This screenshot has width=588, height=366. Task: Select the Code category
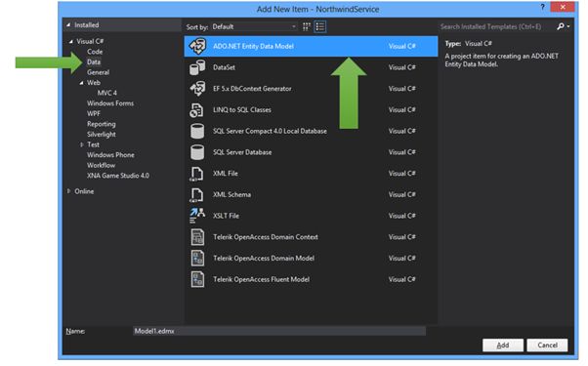(x=95, y=52)
